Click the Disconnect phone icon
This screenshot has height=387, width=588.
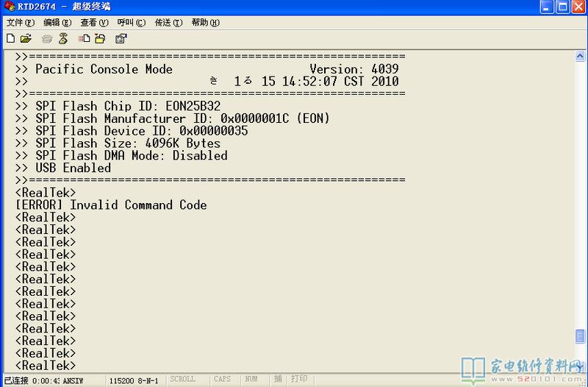click(63, 38)
